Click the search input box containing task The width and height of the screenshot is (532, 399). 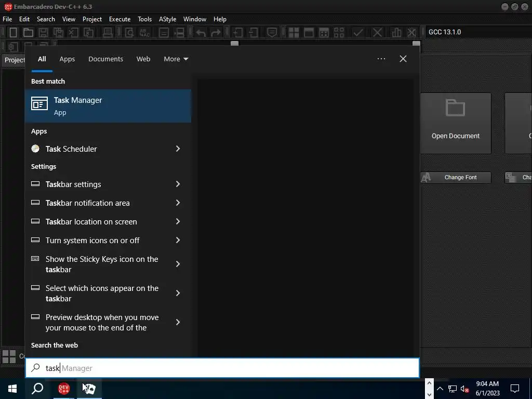click(x=222, y=368)
